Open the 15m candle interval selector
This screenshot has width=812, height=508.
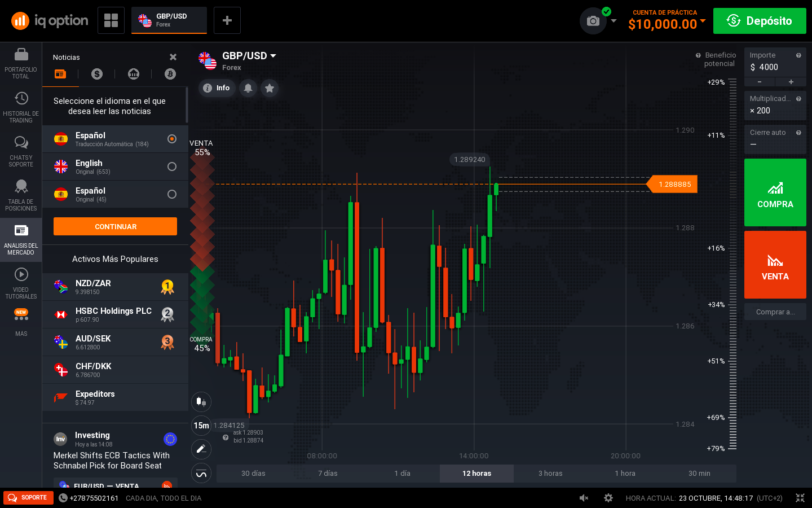(201, 426)
